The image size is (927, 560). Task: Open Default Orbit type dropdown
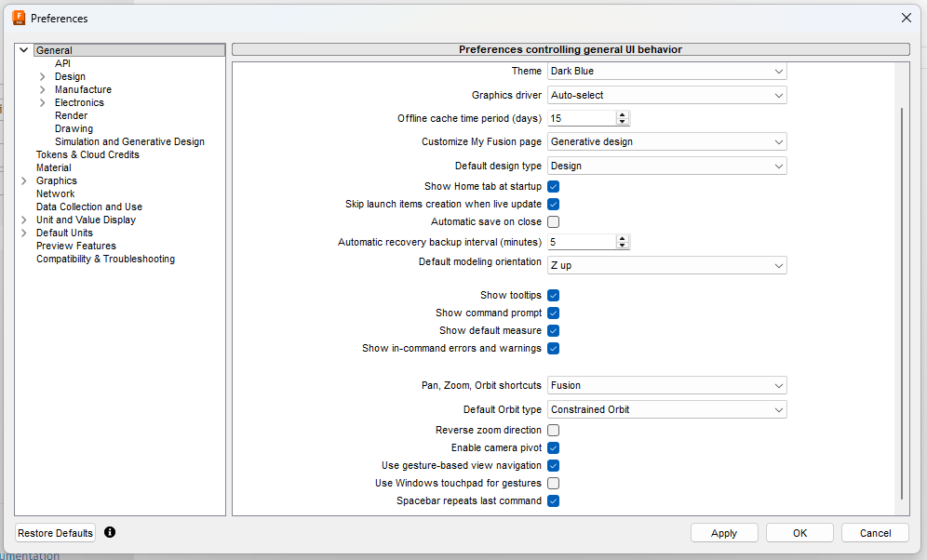(666, 409)
